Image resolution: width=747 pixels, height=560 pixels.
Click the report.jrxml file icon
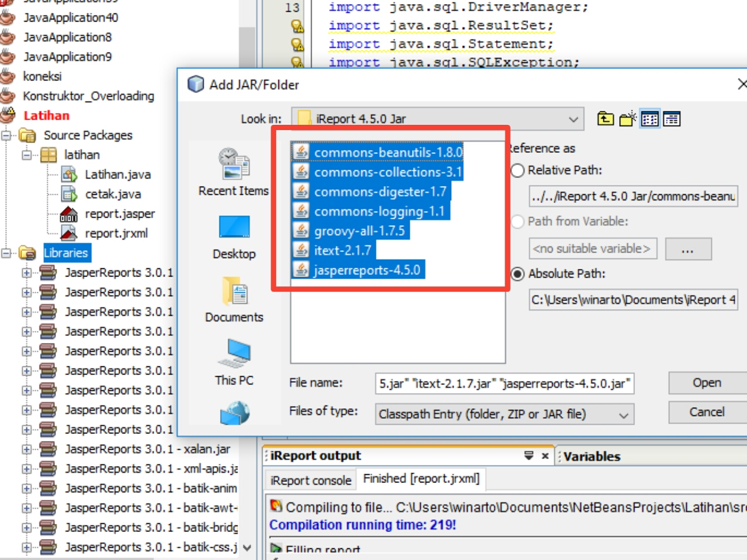click(x=69, y=233)
